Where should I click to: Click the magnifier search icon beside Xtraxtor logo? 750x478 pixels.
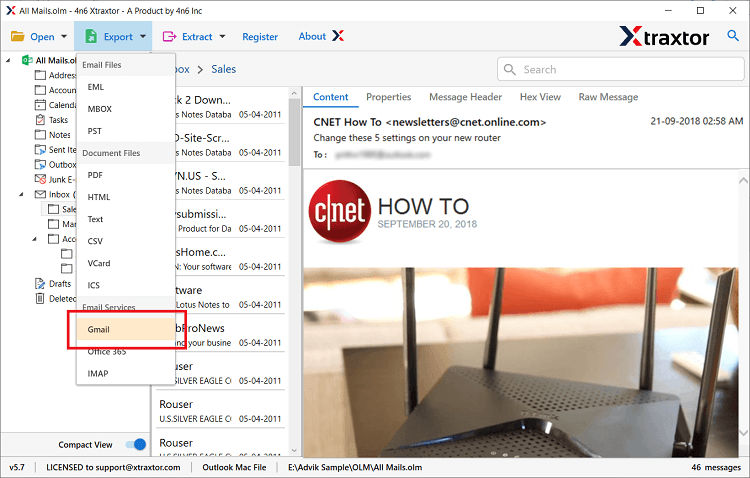click(733, 35)
